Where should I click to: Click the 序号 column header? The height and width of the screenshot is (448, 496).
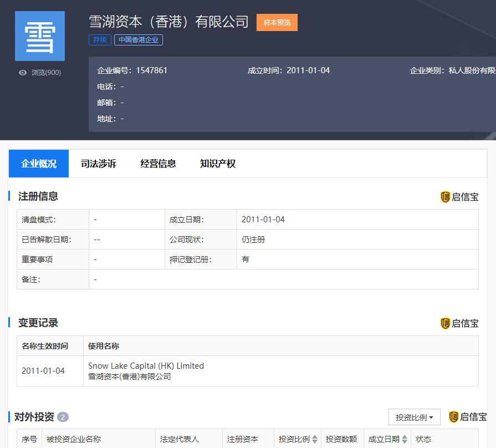tap(29, 439)
